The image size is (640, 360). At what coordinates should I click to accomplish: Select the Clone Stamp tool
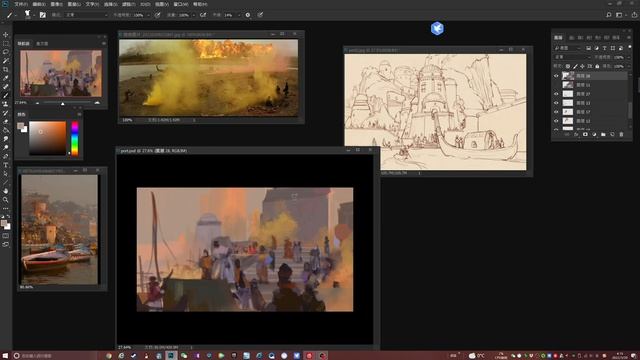(6, 104)
